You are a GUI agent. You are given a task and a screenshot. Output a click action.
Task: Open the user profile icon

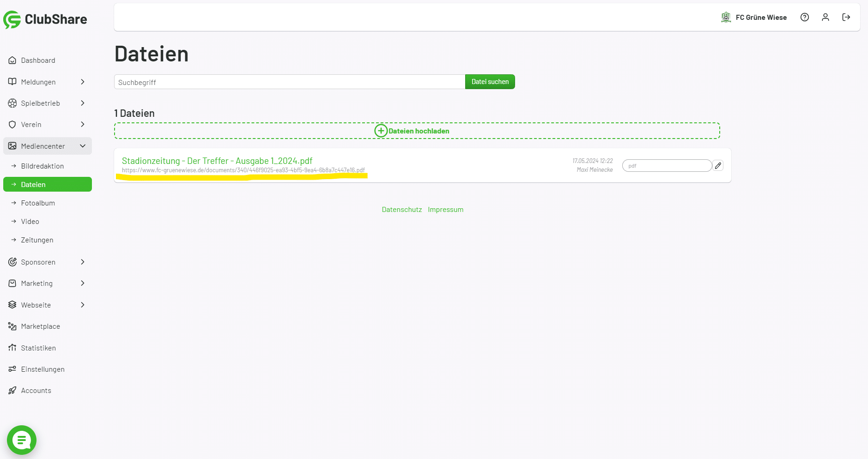click(826, 17)
